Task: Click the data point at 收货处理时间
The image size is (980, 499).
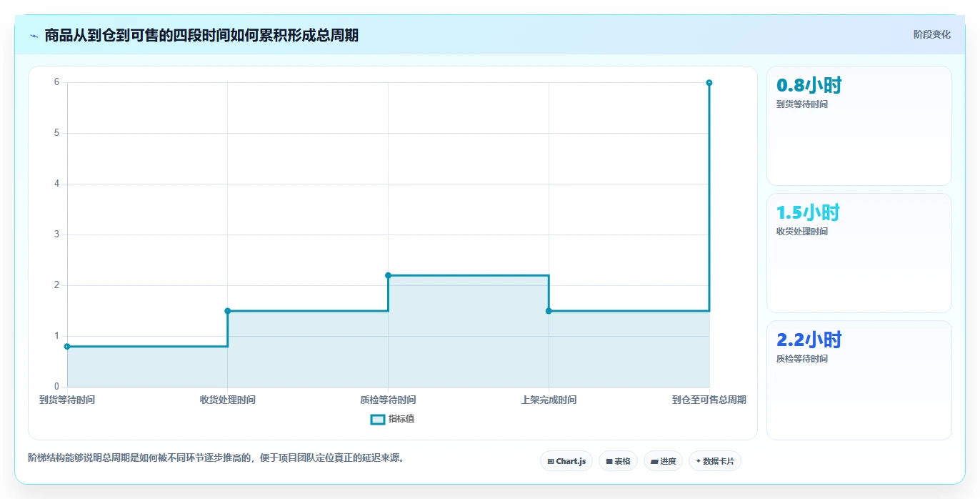Action: pyautogui.click(x=228, y=311)
